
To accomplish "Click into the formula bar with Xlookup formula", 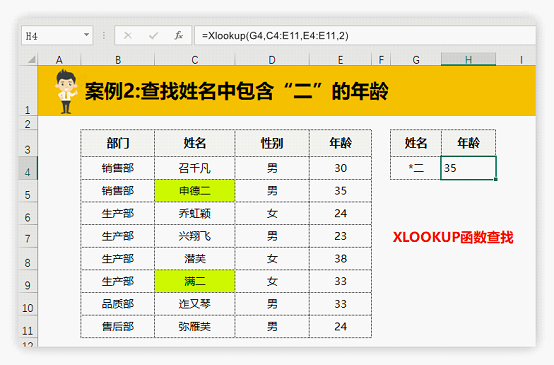I will 365,35.
